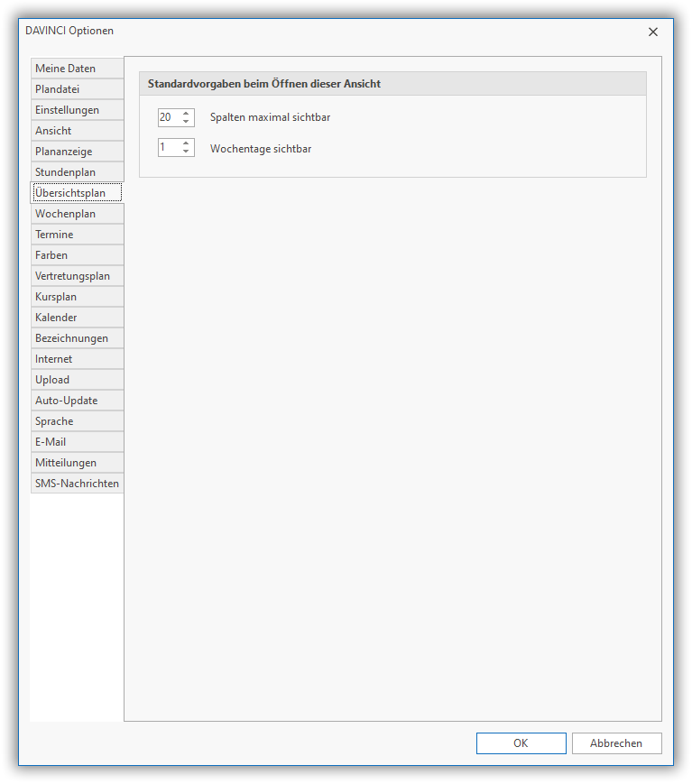Screen dimensions: 692x784
Task: Show the Vertretungsplan tab
Action: [77, 276]
